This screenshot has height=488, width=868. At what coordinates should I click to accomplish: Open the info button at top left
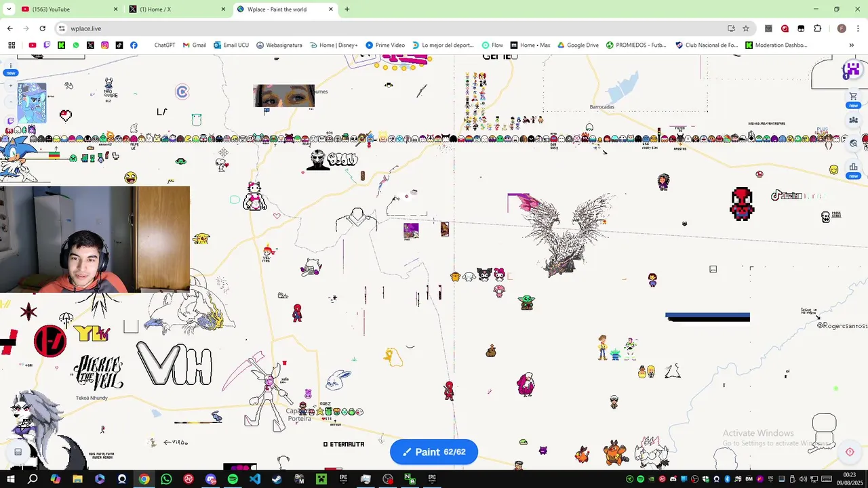coord(11,66)
